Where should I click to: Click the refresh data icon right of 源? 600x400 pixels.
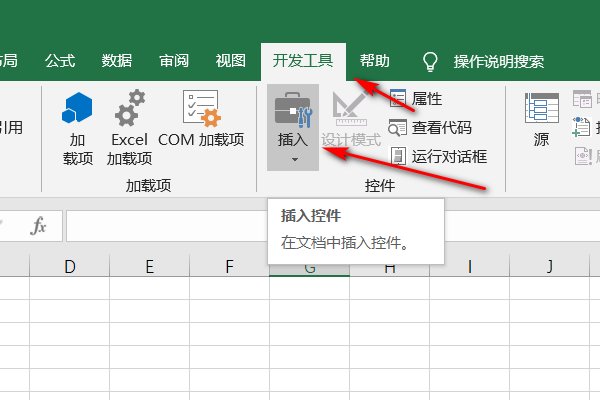coord(583,156)
